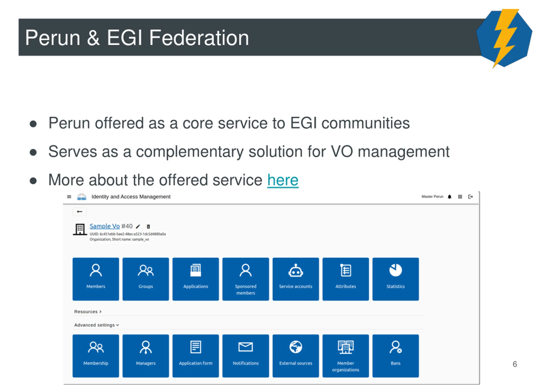Open the Membership tile
542x392 pixels.
(96, 356)
